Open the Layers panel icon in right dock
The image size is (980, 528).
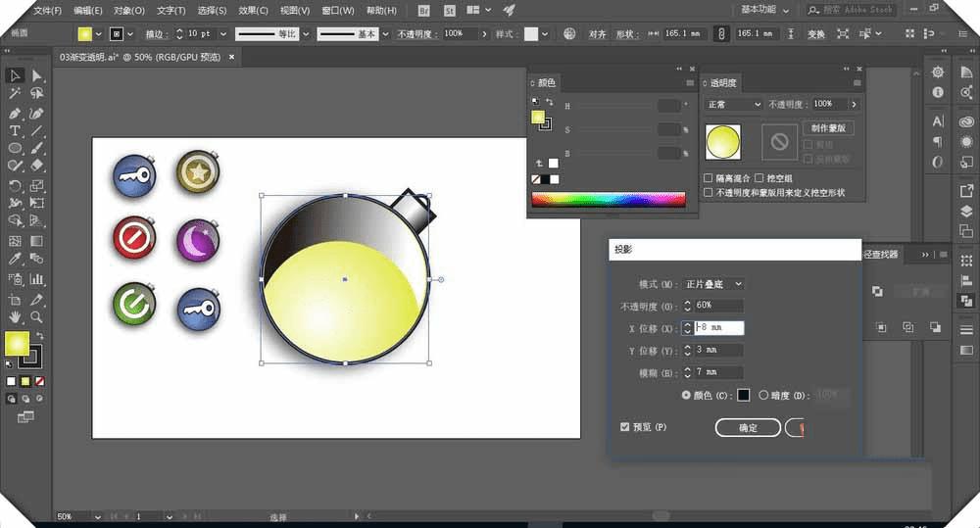coord(966,211)
